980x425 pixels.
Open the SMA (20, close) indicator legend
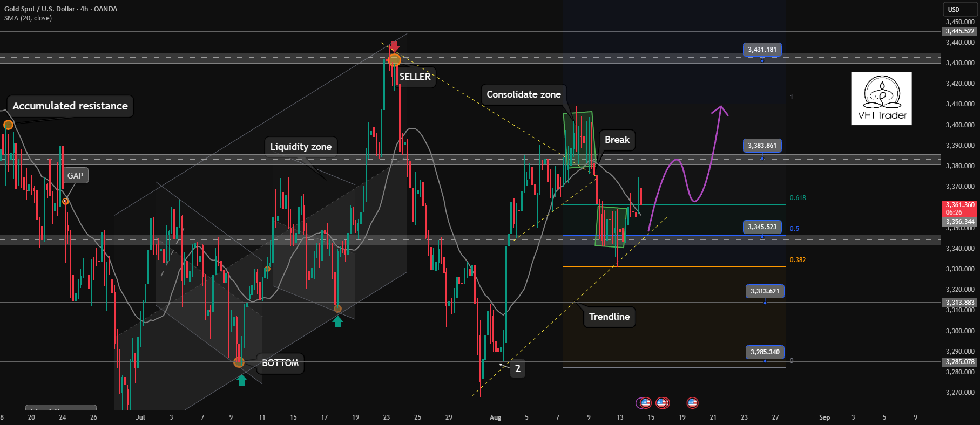coord(28,18)
